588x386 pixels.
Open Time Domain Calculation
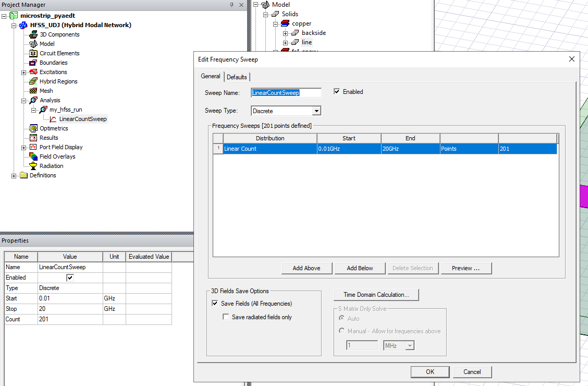click(376, 295)
